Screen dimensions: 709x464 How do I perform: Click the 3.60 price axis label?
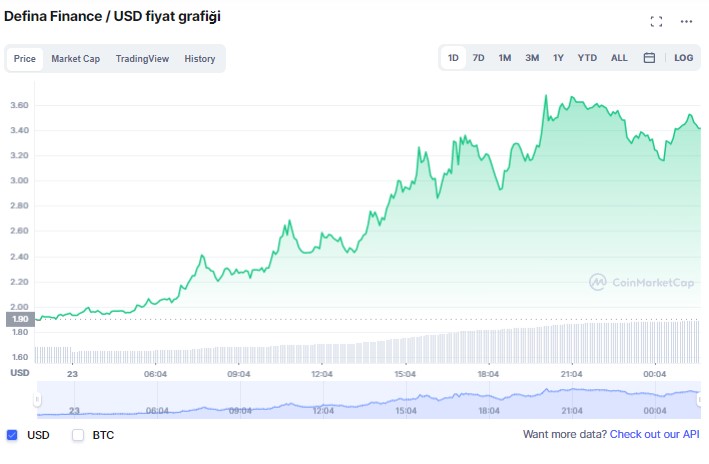pyautogui.click(x=19, y=105)
